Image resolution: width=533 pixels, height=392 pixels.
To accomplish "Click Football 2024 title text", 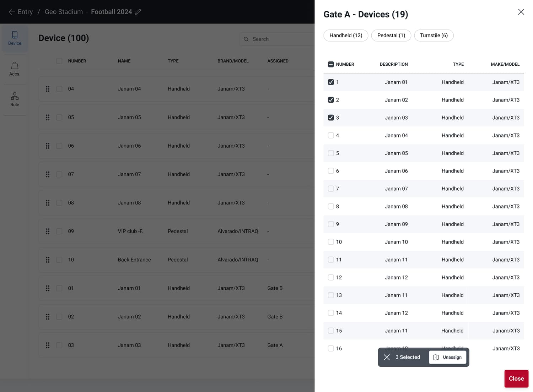I will point(112,12).
